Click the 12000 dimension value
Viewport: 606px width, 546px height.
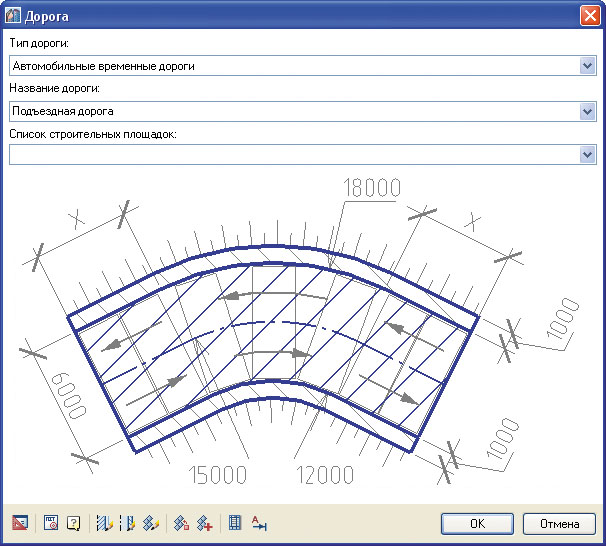click(325, 475)
